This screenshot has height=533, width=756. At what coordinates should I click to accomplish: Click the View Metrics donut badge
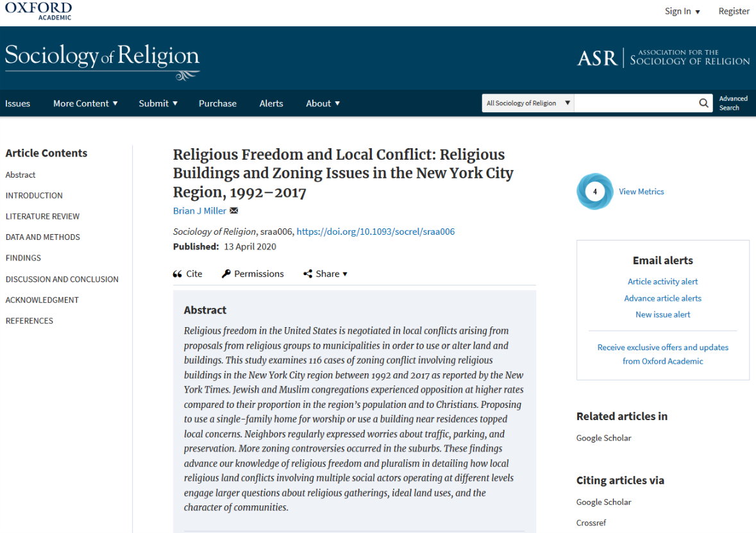coord(594,191)
